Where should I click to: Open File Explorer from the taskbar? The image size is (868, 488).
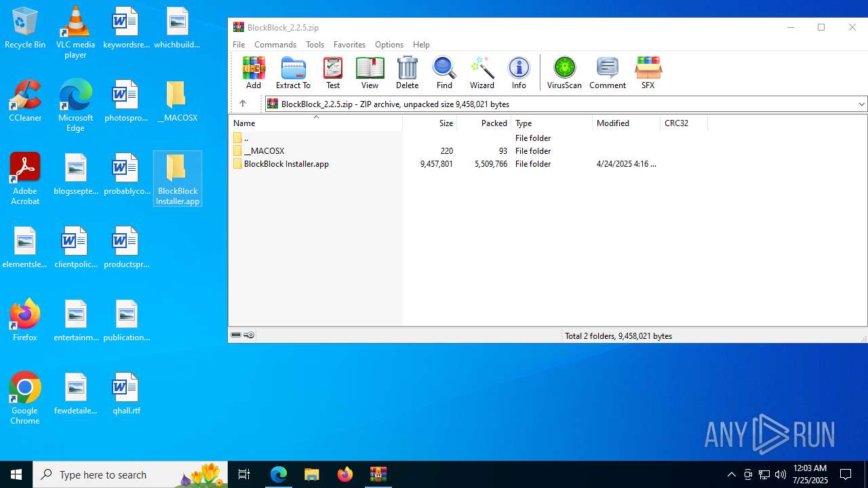(311, 474)
